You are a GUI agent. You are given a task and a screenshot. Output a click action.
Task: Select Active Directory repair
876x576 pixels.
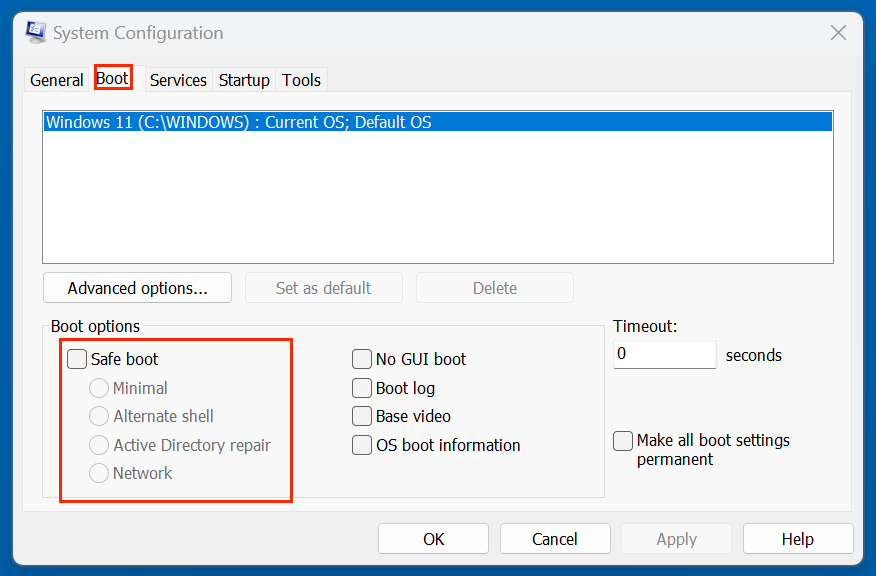100,445
